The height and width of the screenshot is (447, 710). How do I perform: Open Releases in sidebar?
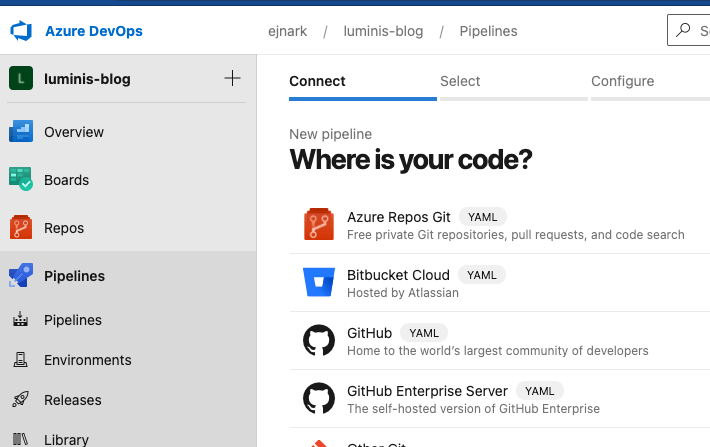click(x=73, y=400)
